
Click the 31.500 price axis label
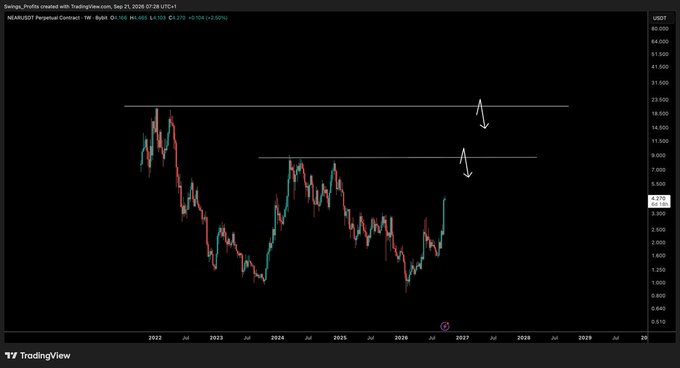[x=660, y=83]
